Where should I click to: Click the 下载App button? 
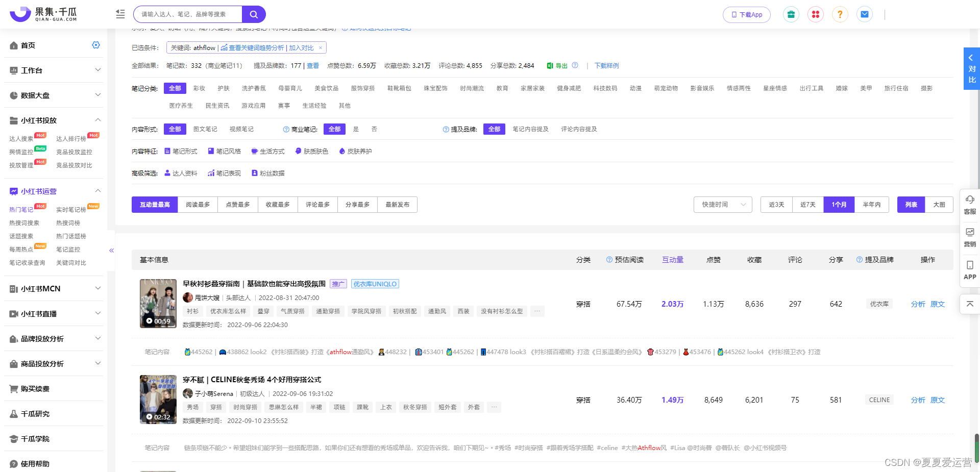tap(747, 15)
